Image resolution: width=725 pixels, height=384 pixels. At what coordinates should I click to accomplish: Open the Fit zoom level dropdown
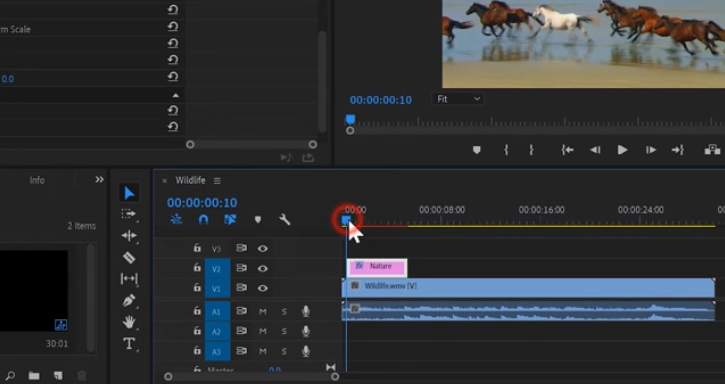coord(458,99)
